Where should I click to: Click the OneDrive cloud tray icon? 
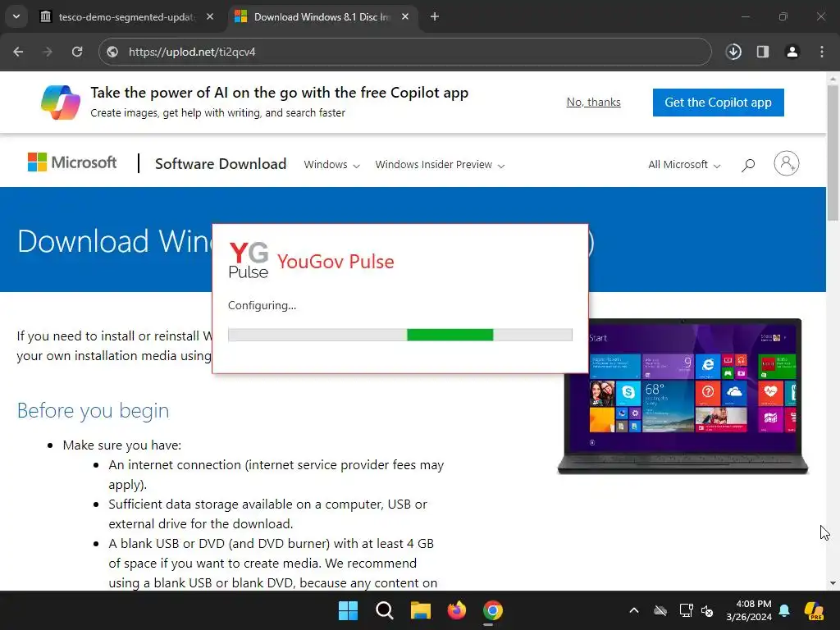click(660, 610)
